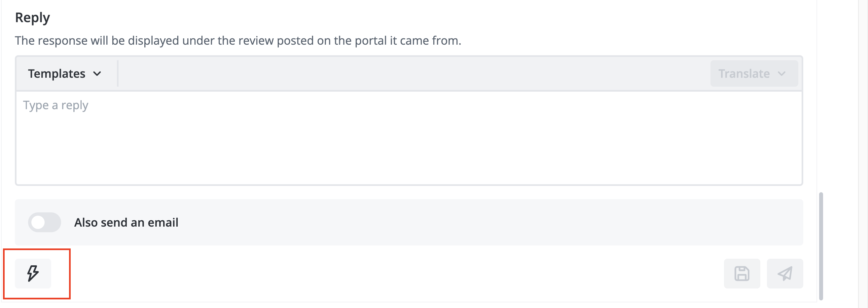The image size is (868, 308).
Task: Send the reply with paper plane icon
Action: tap(785, 274)
